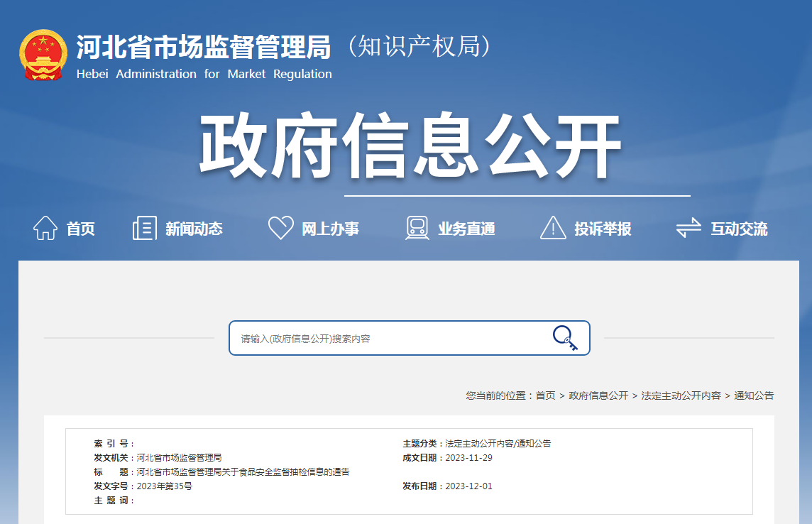
Task: Go to 政府信息公开 in the breadcrumb
Action: [598, 395]
